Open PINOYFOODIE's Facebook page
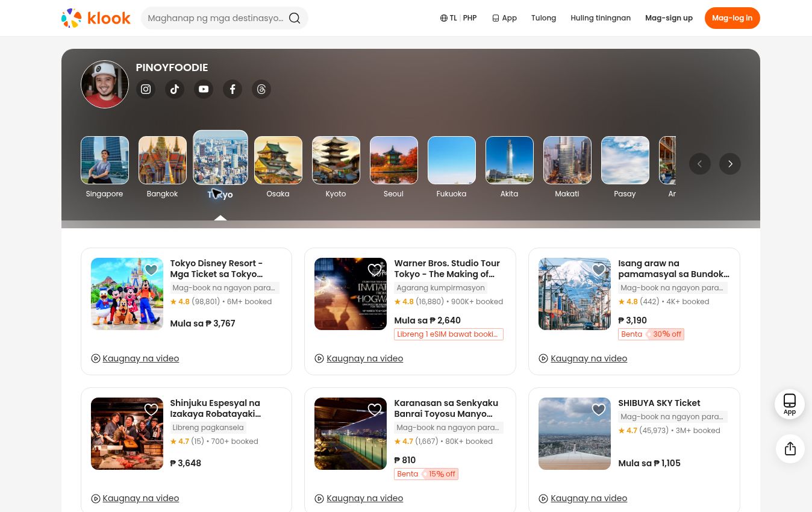Screen dimensions: 812x512 233,89
